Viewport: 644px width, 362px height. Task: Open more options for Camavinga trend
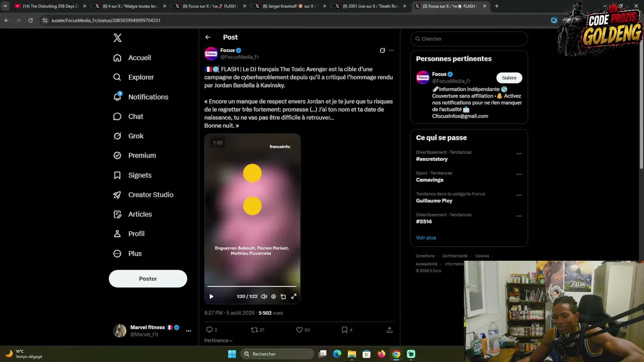519,174
